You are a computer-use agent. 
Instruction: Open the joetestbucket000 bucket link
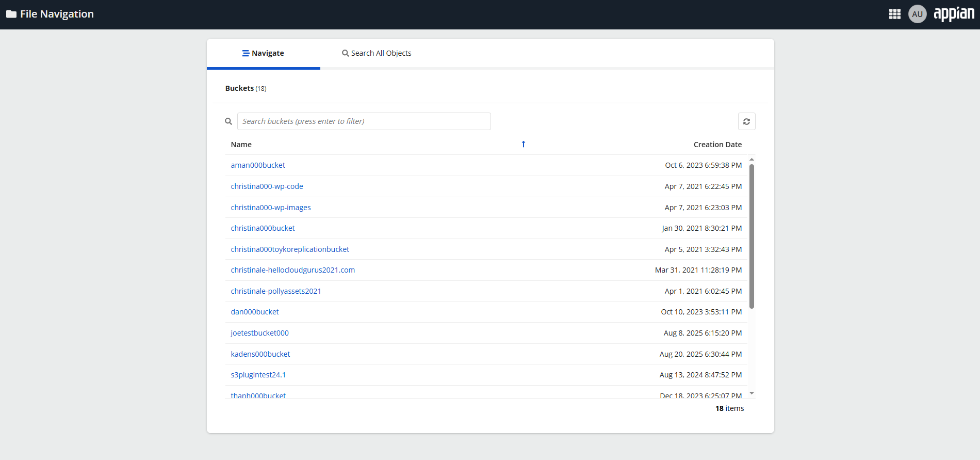click(259, 333)
